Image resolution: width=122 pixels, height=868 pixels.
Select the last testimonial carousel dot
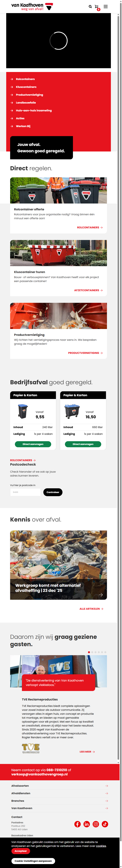click(105, 652)
